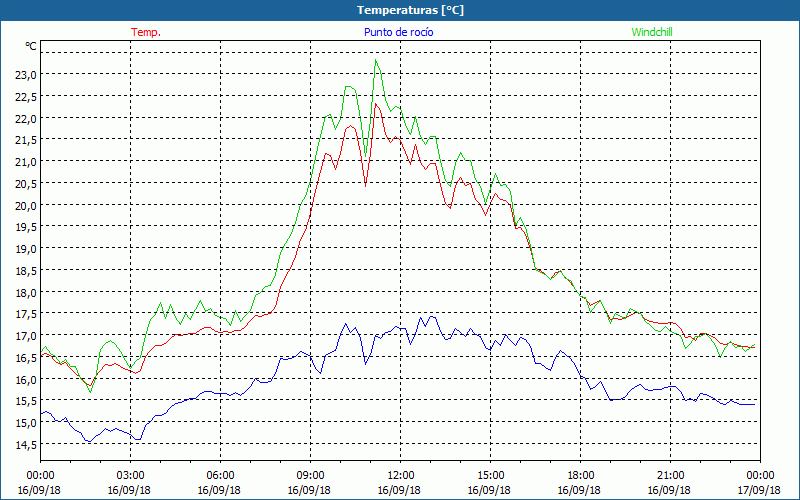This screenshot has width=800, height=500.
Task: Click the 19,5 value on the y-axis
Action: (26, 227)
